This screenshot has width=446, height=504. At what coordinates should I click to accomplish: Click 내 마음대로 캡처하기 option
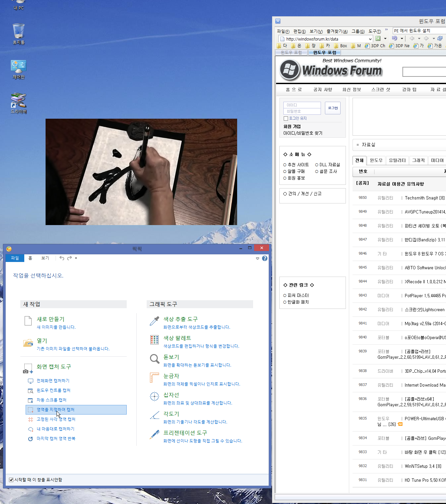pyautogui.click(x=56, y=429)
